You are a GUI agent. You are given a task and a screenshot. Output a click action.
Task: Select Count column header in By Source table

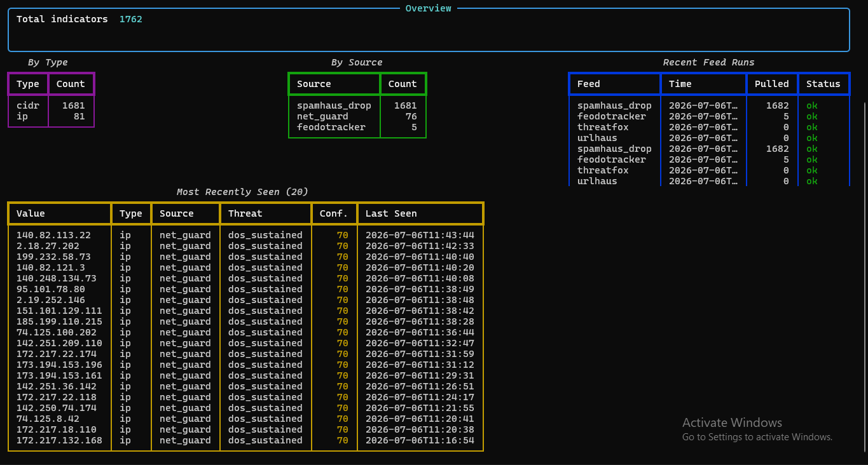coord(403,84)
